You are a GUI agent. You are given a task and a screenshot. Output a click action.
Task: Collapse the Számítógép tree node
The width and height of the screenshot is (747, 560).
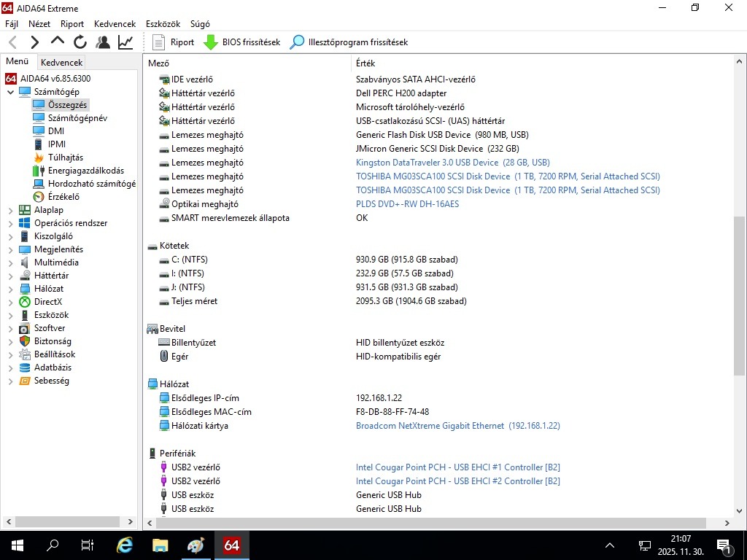(10, 92)
